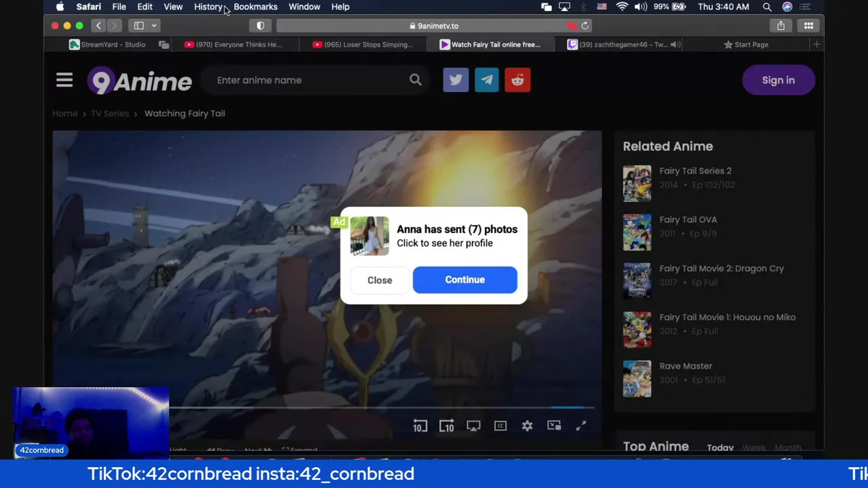Switch to the StreamYard - Studio tab
The image size is (868, 488).
click(x=108, y=44)
